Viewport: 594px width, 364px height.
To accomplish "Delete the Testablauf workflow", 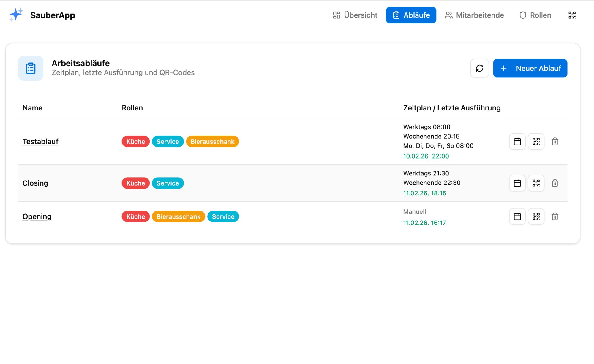I will coord(554,141).
